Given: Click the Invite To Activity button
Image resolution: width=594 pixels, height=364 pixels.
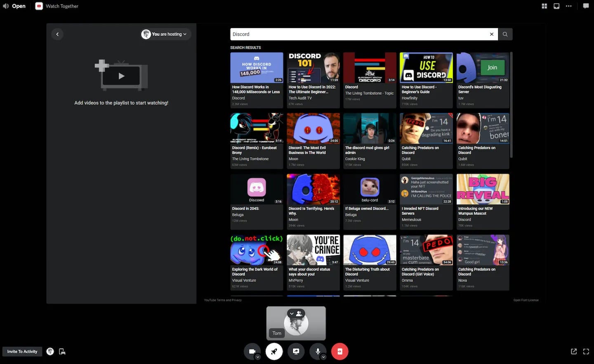Looking at the screenshot, I should point(22,351).
